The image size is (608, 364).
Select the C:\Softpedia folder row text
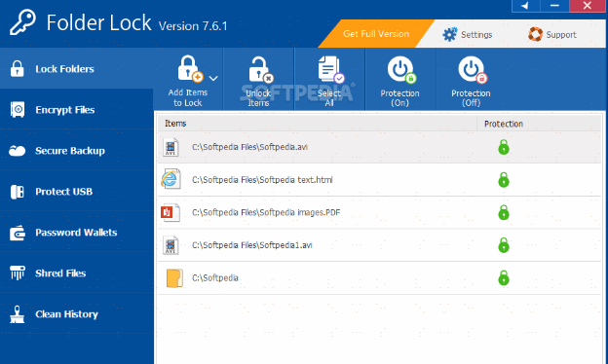pos(214,278)
